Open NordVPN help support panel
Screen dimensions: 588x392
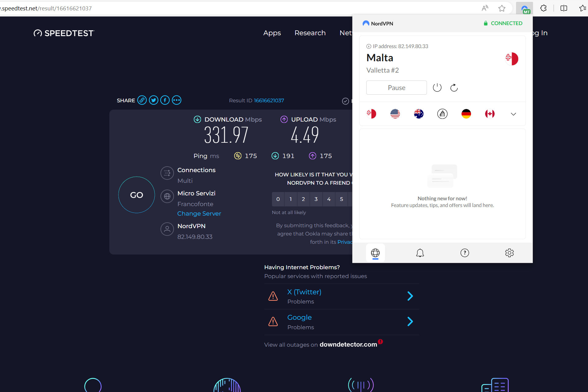tap(465, 252)
